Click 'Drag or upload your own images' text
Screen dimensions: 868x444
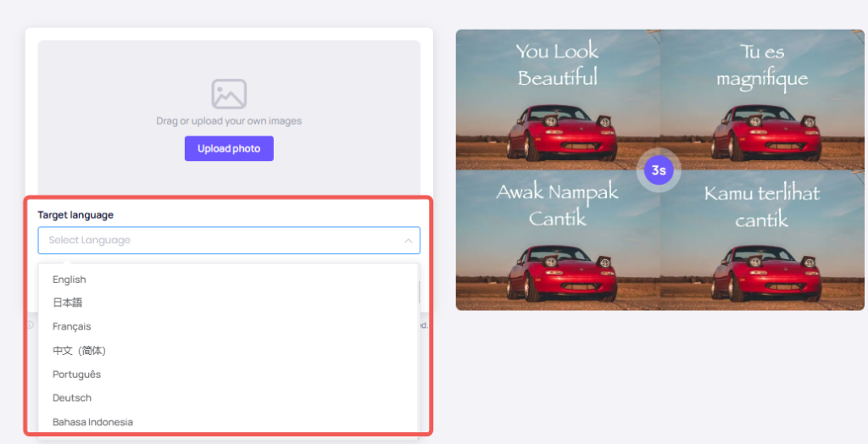(229, 120)
